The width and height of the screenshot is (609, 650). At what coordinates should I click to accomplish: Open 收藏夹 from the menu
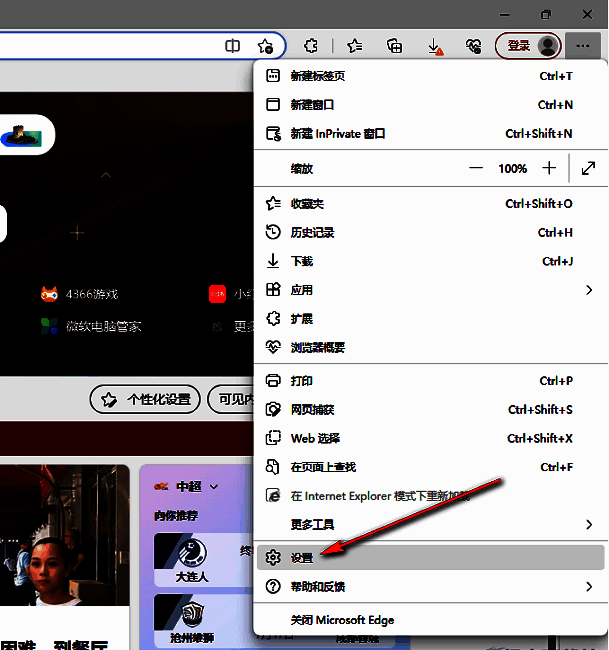click(430, 204)
